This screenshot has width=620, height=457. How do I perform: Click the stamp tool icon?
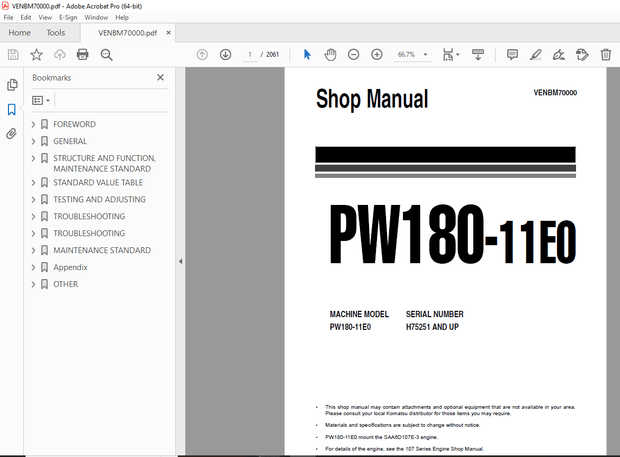tap(582, 55)
